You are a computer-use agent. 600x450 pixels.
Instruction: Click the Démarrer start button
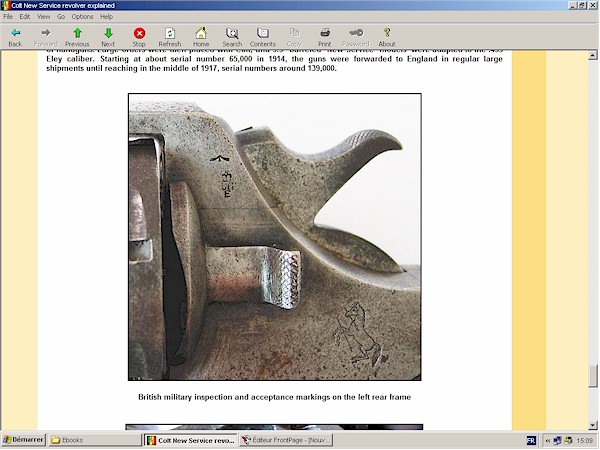(23, 440)
